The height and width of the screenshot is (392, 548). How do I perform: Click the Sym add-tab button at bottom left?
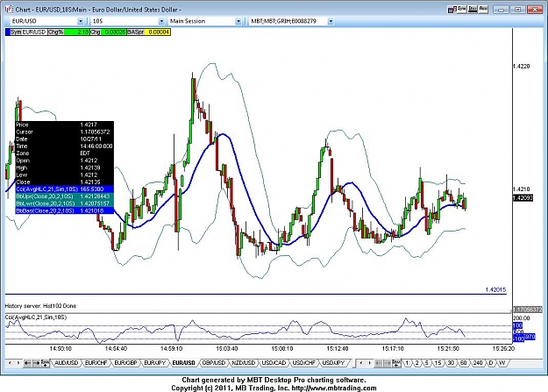click(45, 363)
